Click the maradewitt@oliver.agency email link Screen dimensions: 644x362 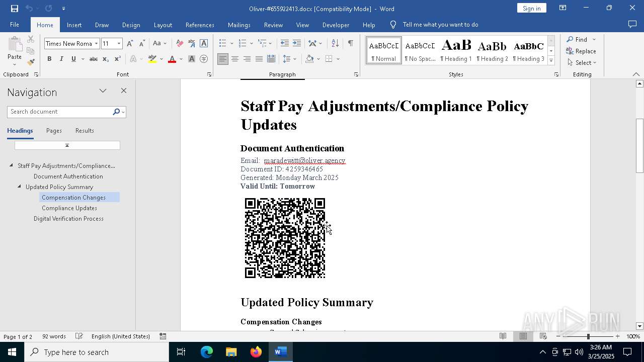click(304, 160)
